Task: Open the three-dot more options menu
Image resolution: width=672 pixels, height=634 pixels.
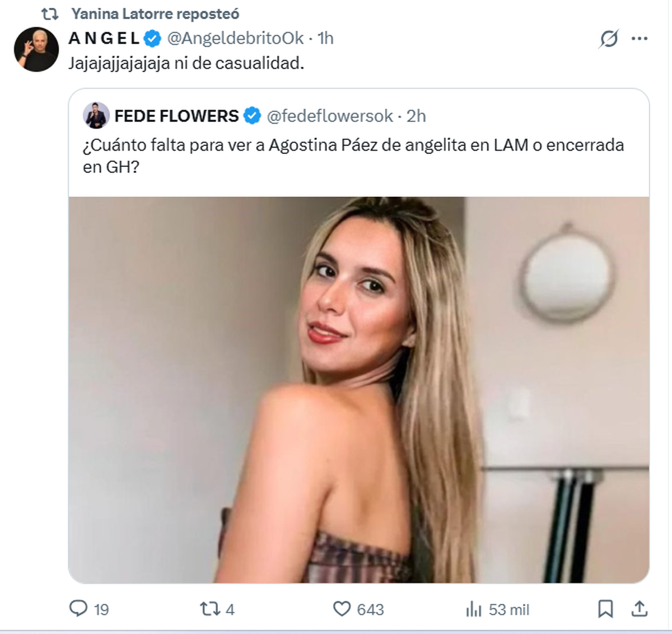Action: click(640, 39)
